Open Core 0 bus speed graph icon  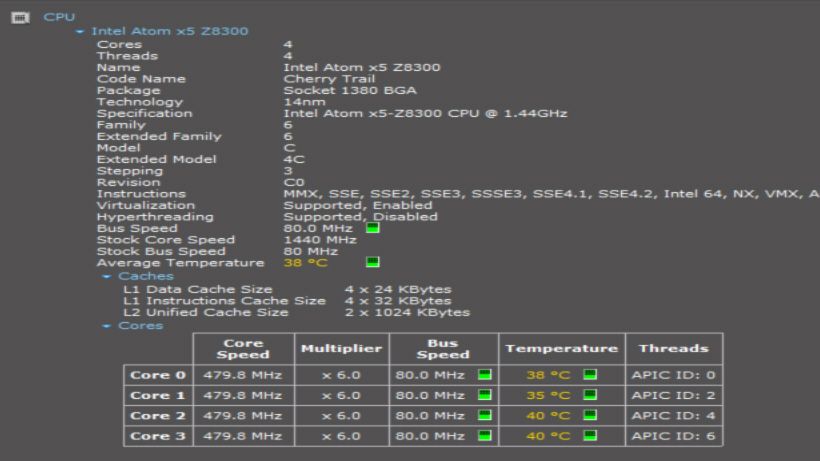[x=486, y=376]
